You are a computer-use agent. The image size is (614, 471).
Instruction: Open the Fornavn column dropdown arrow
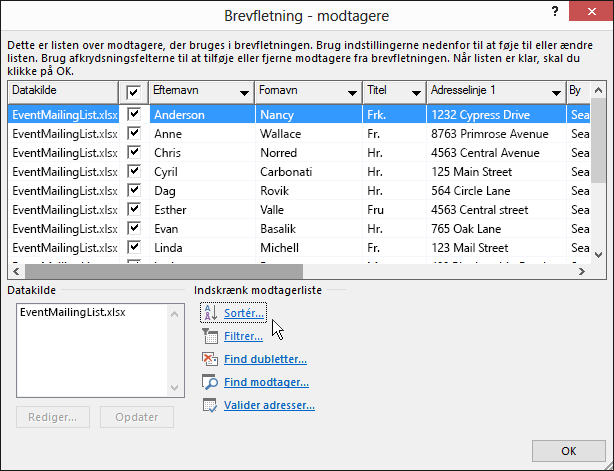(x=352, y=93)
